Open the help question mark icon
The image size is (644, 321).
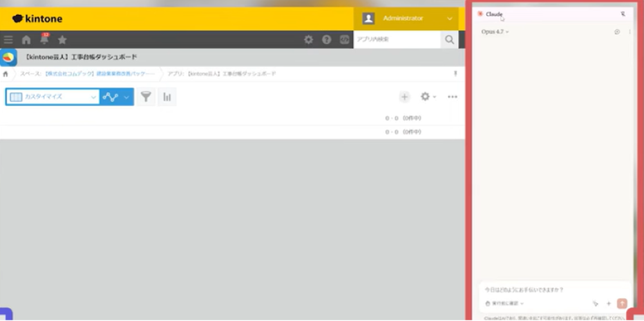point(327,40)
